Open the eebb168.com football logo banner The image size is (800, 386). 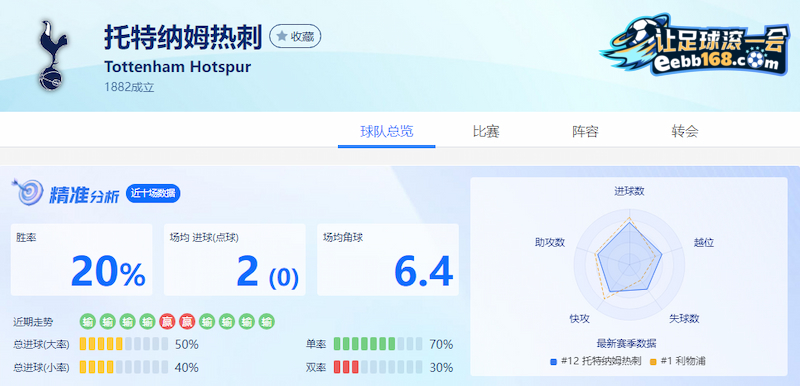[695, 45]
